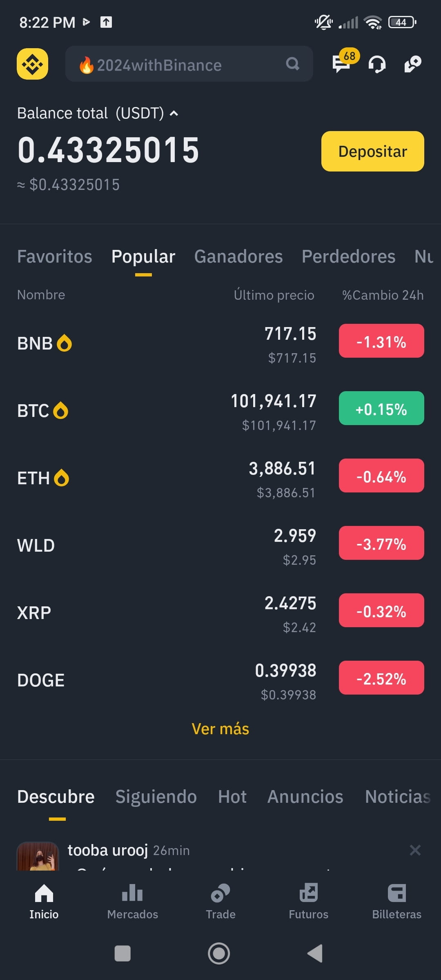Sort by %Cambio 24h column header
This screenshot has width=441, height=980.
[383, 295]
